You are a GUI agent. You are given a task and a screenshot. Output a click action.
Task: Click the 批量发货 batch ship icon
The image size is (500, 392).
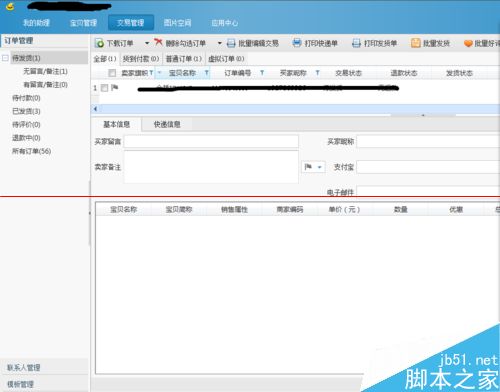coord(416,43)
